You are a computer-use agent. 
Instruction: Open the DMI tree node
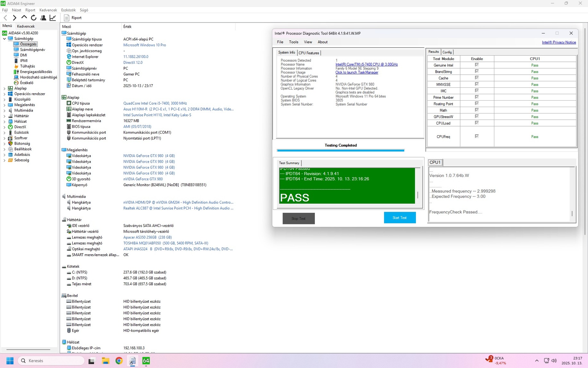click(23, 55)
